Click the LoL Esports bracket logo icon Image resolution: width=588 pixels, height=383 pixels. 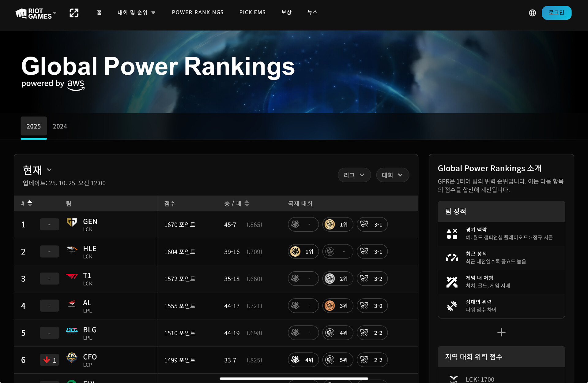[74, 13]
